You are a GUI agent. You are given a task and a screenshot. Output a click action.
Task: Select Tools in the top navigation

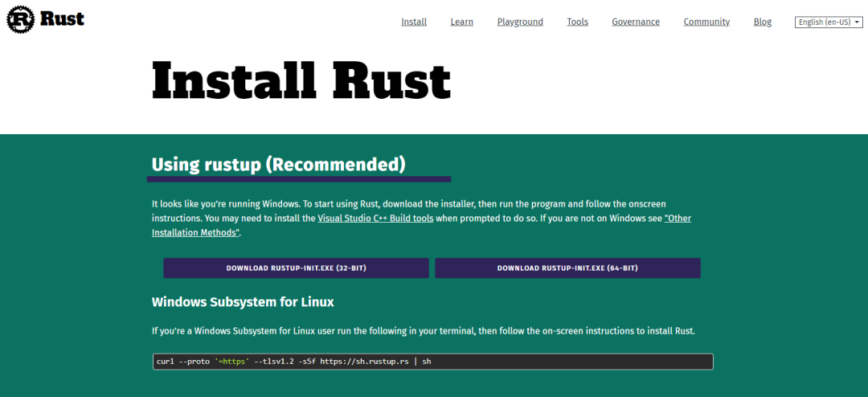tap(577, 23)
